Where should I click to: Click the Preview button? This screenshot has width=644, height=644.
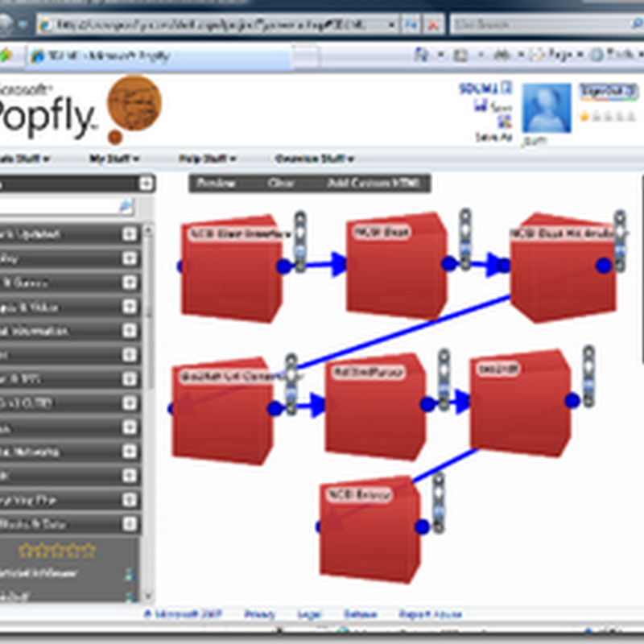point(216,184)
